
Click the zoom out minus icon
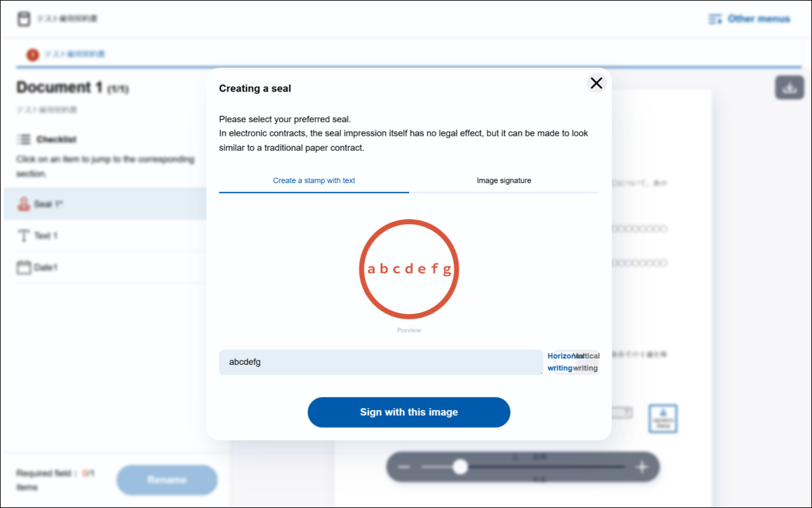[404, 467]
